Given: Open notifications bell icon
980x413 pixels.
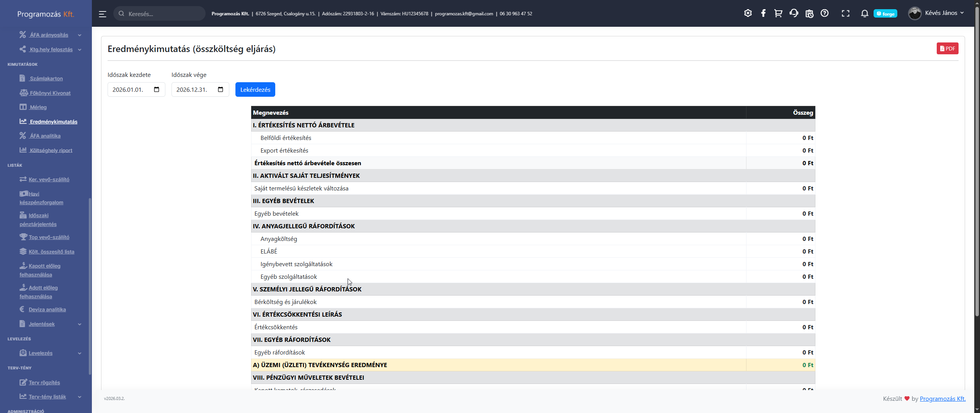Looking at the screenshot, I should tap(864, 13).
